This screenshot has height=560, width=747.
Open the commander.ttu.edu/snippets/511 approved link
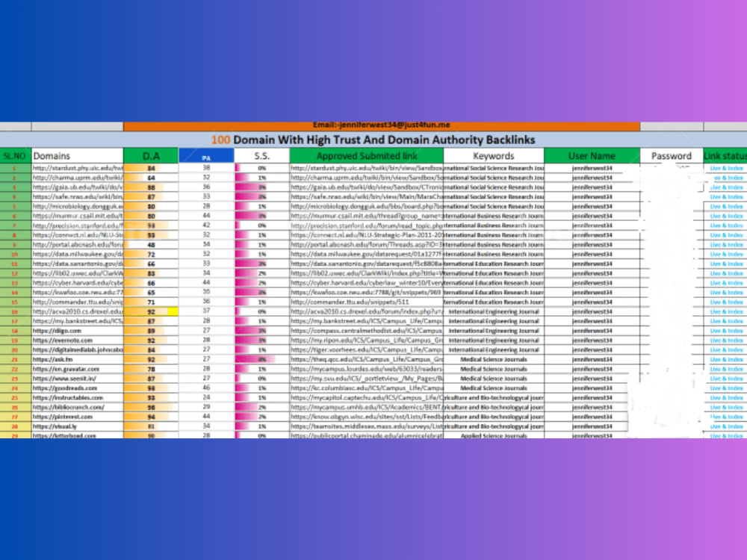[x=366, y=302]
